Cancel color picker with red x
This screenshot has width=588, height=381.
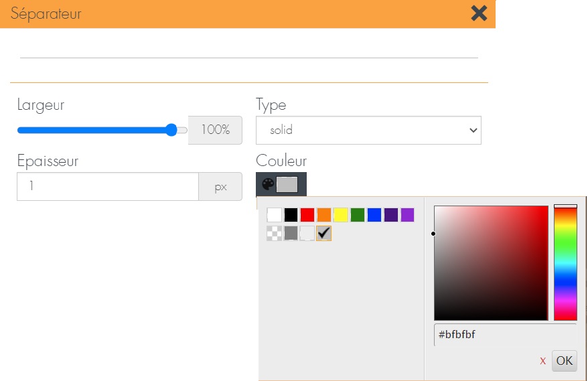point(542,361)
